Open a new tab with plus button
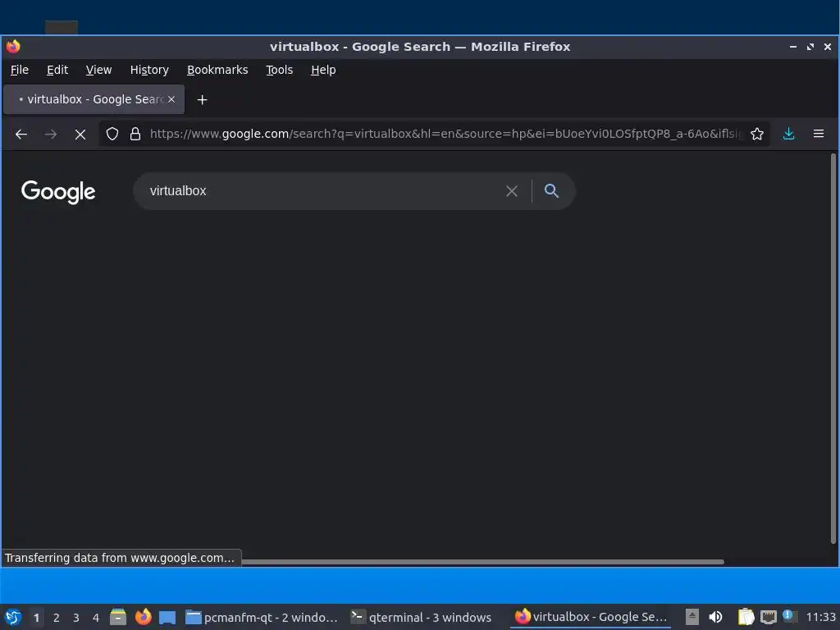The width and height of the screenshot is (840, 630). [202, 99]
